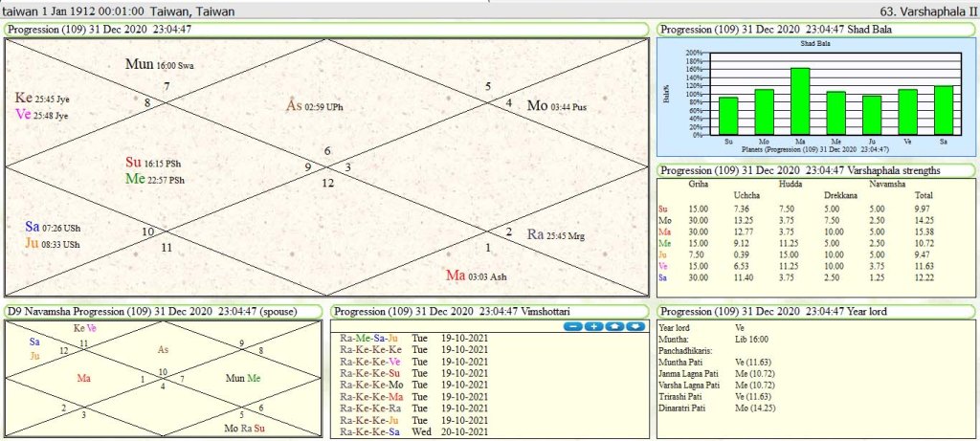Click the Ascendant in the main chart
The width and height of the screenshot is (980, 441).
315,105
